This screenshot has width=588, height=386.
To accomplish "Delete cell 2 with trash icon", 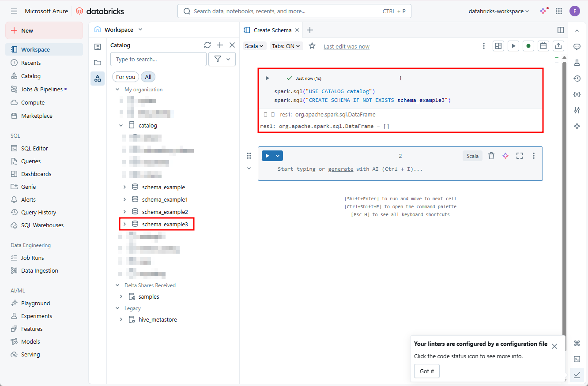I will (491, 156).
